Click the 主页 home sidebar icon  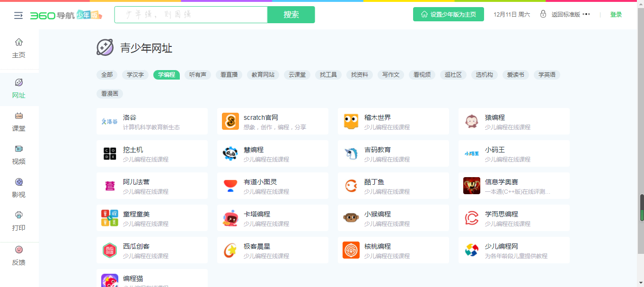click(x=19, y=42)
